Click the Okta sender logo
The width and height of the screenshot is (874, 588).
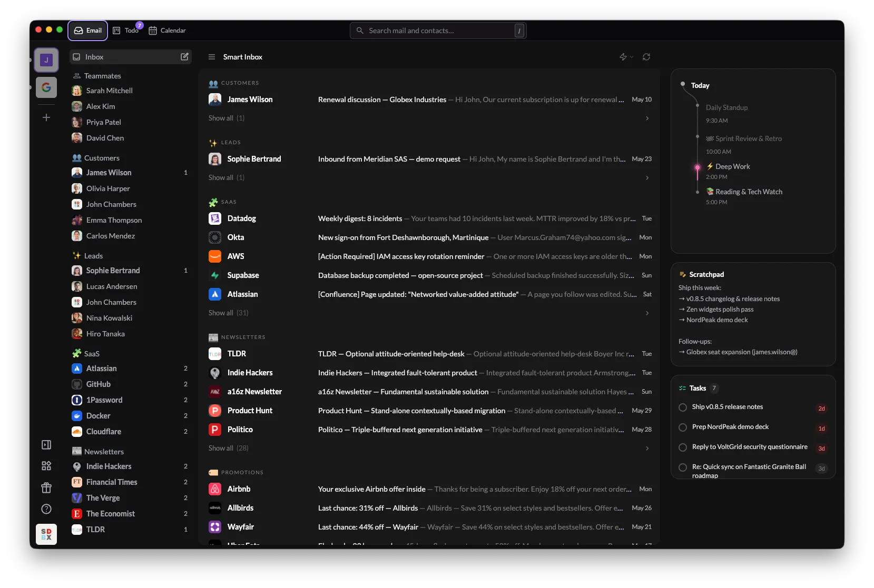(215, 237)
